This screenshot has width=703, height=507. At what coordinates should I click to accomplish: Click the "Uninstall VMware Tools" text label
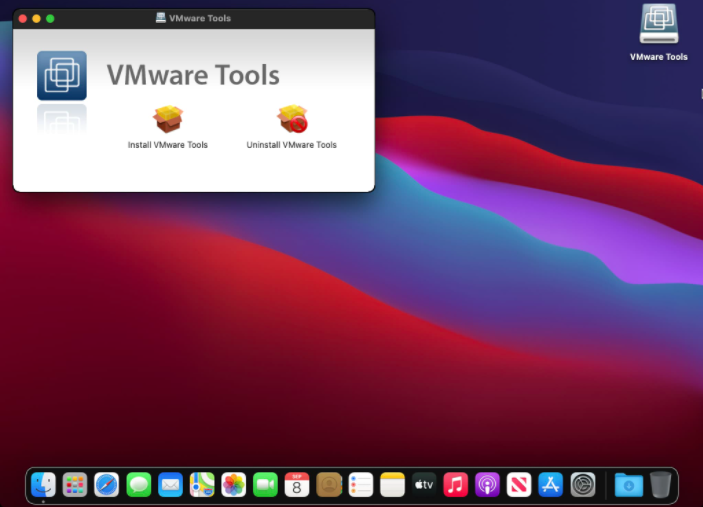coord(292,145)
